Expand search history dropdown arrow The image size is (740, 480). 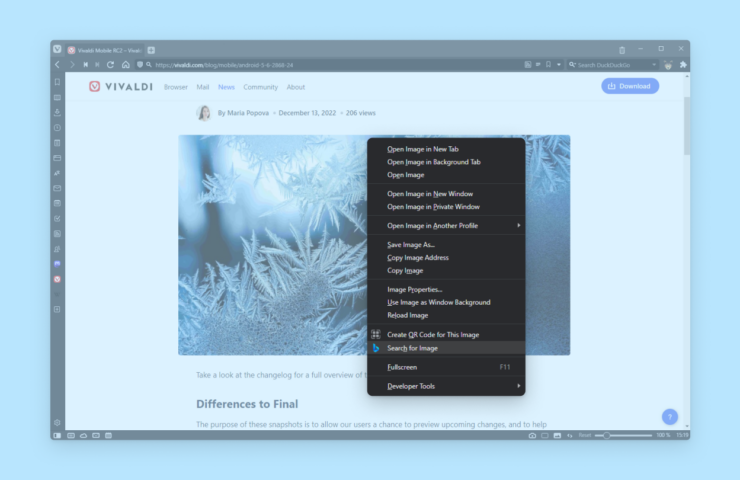(654, 65)
